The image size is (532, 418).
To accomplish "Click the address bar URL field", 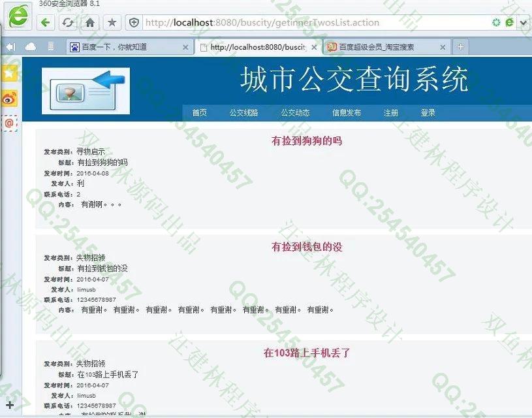I will click(313, 22).
